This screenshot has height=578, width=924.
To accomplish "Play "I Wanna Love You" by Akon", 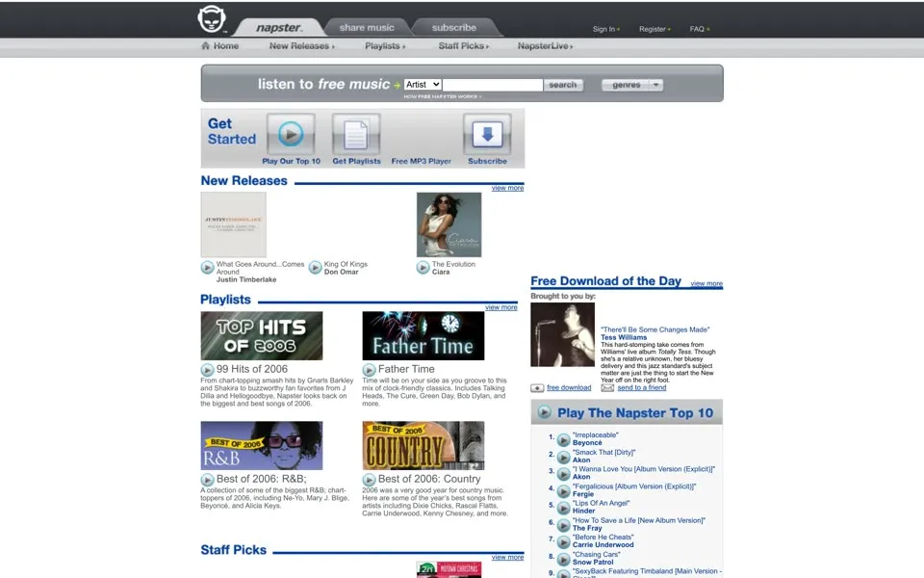I will 563,474.
